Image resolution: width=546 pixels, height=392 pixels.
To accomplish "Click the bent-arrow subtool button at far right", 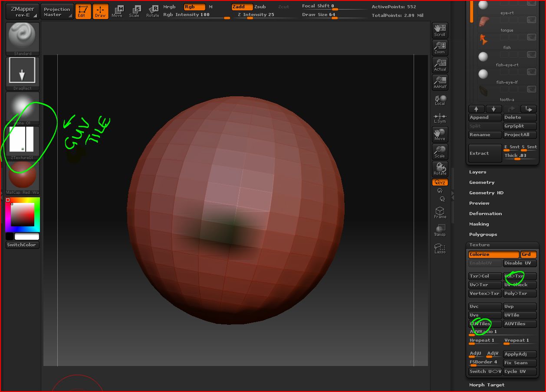I will tap(528, 109).
